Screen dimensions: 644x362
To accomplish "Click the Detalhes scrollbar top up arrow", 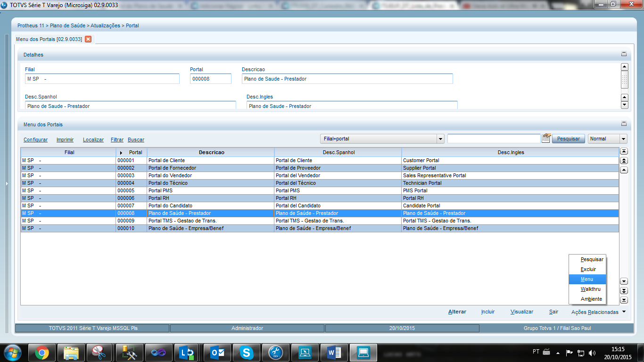I will click(625, 67).
